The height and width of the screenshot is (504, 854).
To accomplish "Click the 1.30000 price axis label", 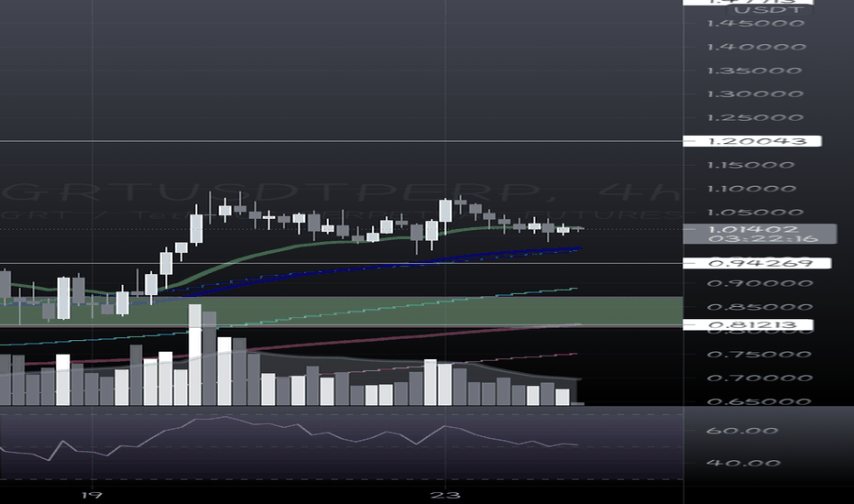I will click(x=754, y=94).
